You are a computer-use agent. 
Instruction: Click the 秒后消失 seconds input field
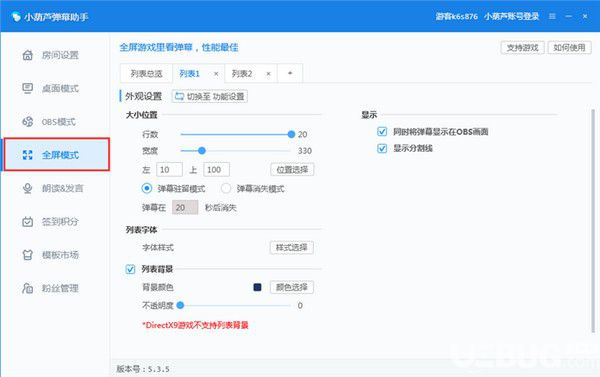coord(185,207)
